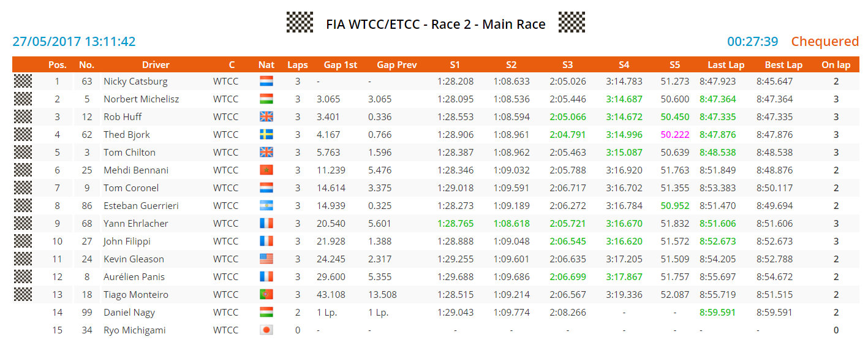Sort by the Pos. column header
Viewport: 868px width, 342px height.
pyautogui.click(x=58, y=65)
